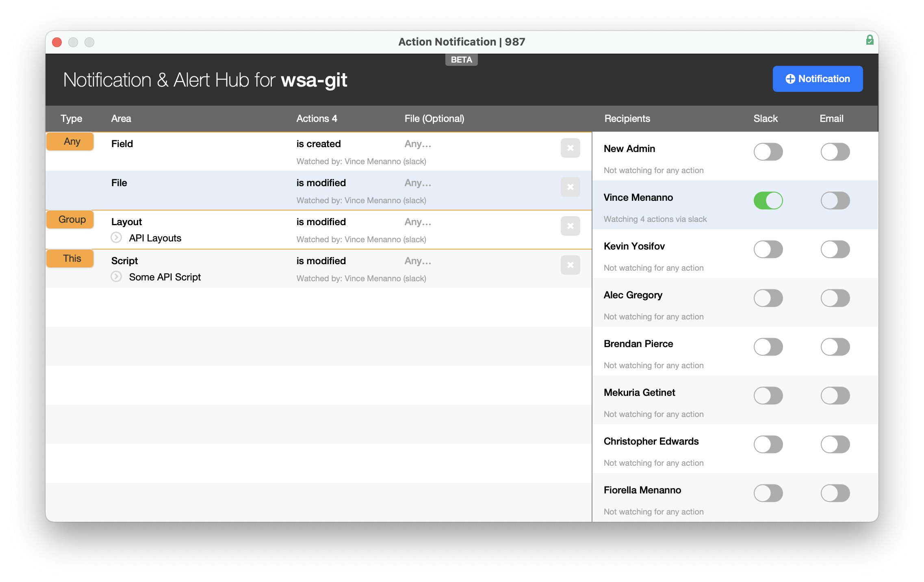Image resolution: width=924 pixels, height=582 pixels.
Task: Click the Actions 4 column header
Action: (317, 119)
